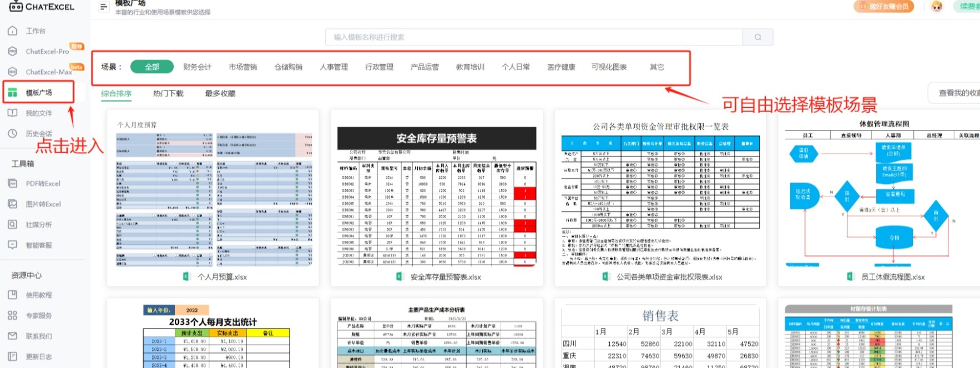Open 智能客服 in the sidebar
The image size is (980, 368).
[38, 245]
